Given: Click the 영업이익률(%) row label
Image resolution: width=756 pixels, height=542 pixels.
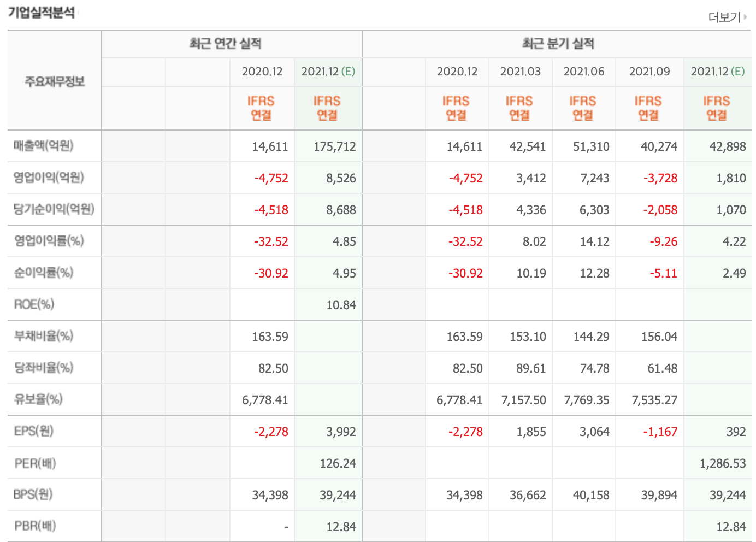Looking at the screenshot, I should 49,241.
